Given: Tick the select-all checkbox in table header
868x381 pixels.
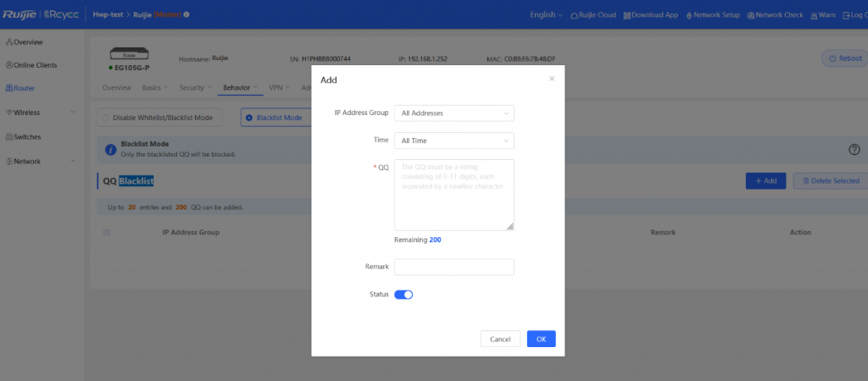Looking at the screenshot, I should pos(107,232).
